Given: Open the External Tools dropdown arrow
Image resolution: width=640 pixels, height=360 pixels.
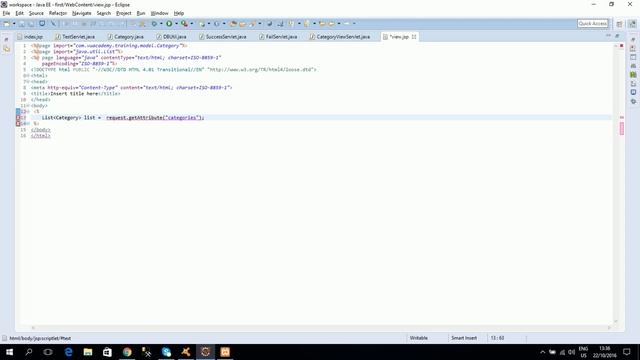Looking at the screenshot, I should pos(192,24).
